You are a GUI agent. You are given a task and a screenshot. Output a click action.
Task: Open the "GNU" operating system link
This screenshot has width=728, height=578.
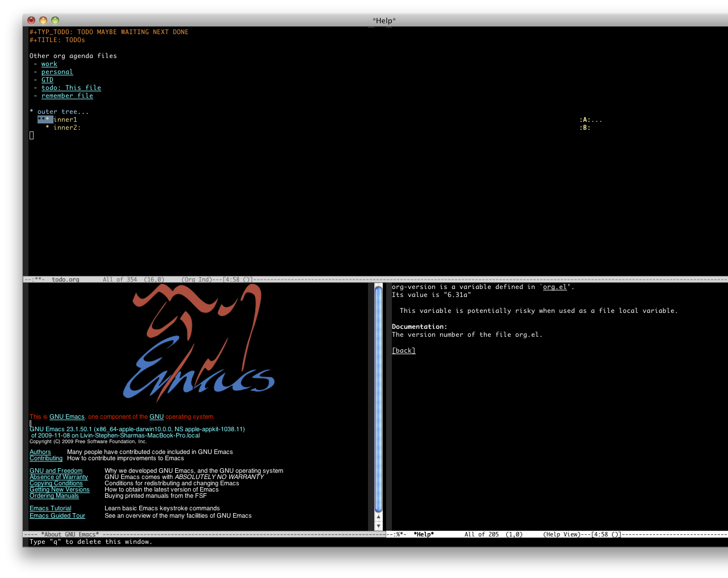[x=156, y=416]
